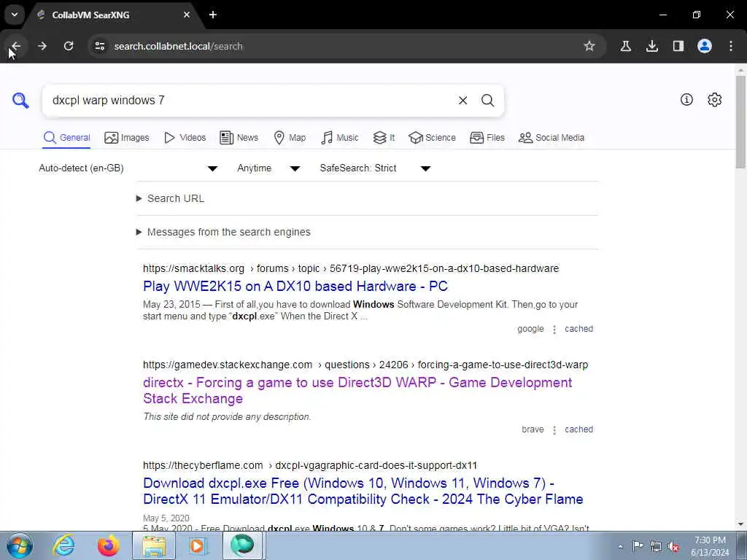Expand Messages from the search engines
This screenshot has height=560, width=747.
(223, 232)
